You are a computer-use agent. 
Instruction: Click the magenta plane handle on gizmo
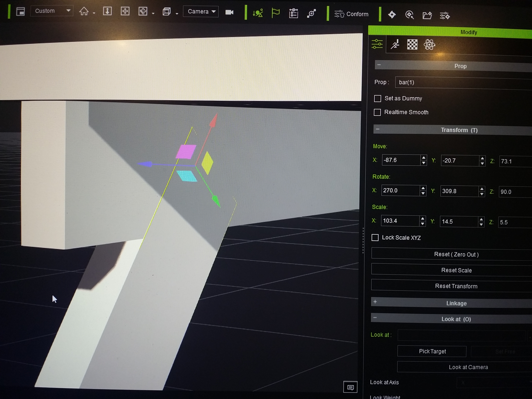click(x=186, y=152)
